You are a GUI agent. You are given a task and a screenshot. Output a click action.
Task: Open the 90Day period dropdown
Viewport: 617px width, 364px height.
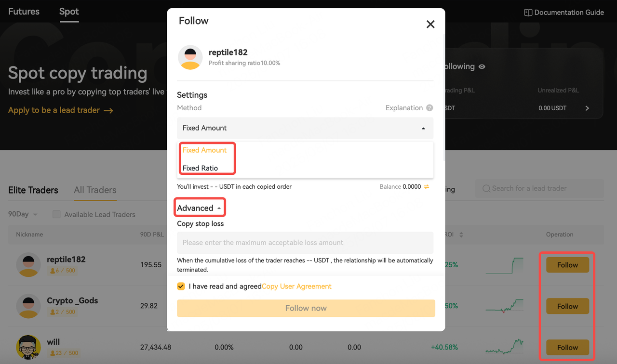pyautogui.click(x=23, y=214)
